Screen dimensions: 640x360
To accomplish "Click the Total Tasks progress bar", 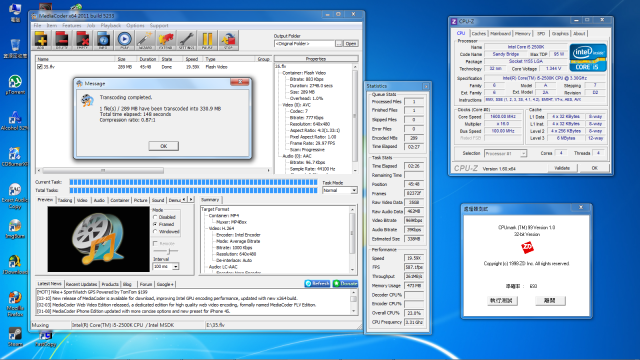I will pyautogui.click(x=193, y=190).
